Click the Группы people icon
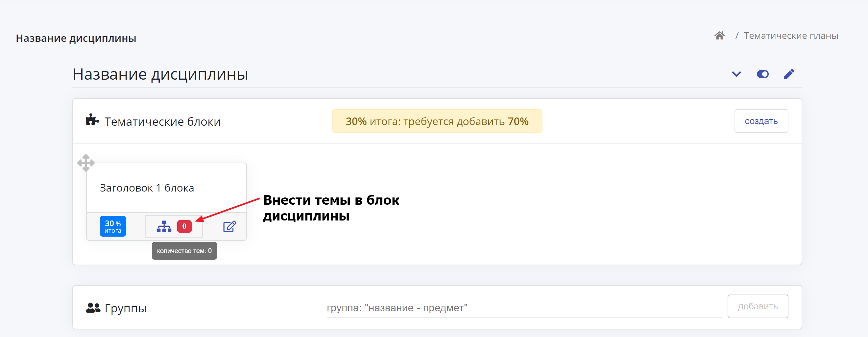The image size is (868, 337). (x=93, y=308)
